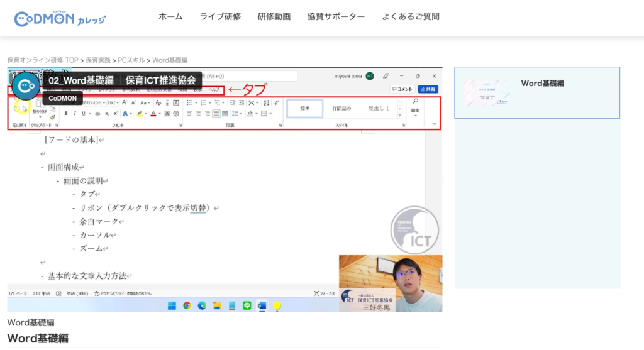Open Chrome from the taskbar
644x350 pixels.
click(187, 305)
